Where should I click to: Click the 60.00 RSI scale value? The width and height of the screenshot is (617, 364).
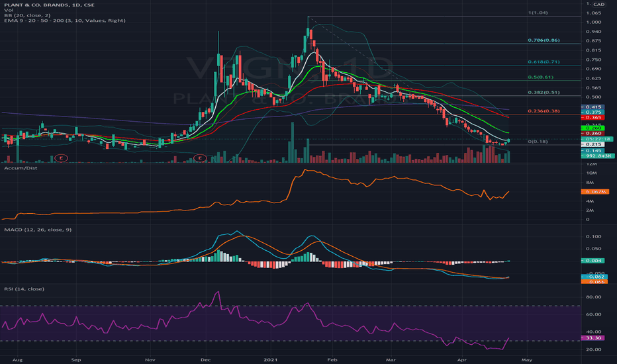pyautogui.click(x=593, y=314)
